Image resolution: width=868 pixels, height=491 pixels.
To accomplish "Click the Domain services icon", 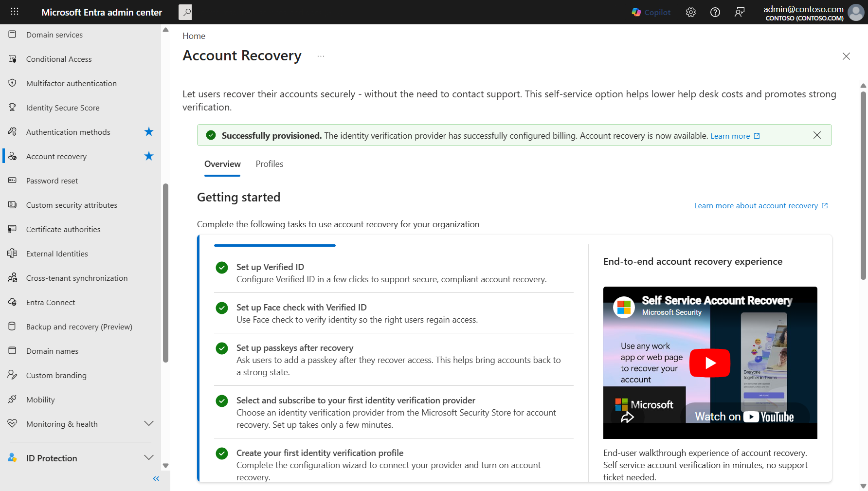I will [12, 35].
